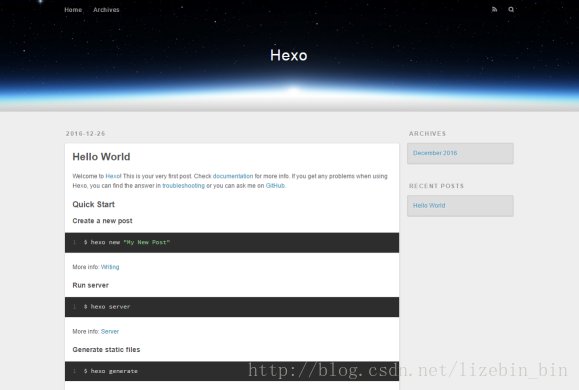This screenshot has width=579, height=390.
Task: Open the troubleshooting link
Action: [184, 186]
